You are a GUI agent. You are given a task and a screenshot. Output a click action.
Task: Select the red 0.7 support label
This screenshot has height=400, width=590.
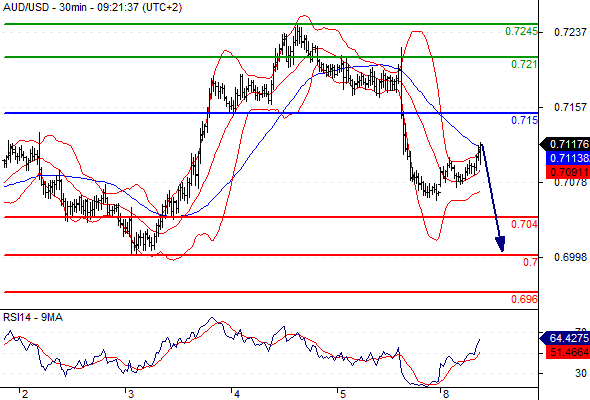pyautogui.click(x=530, y=262)
